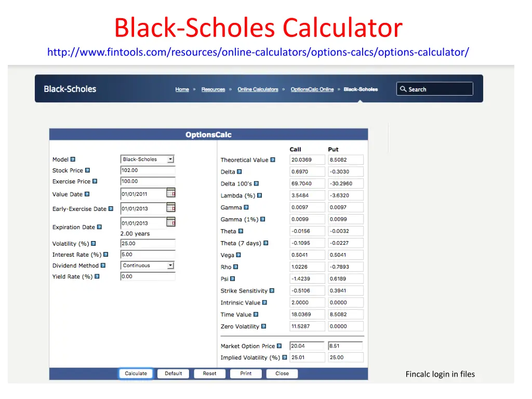Screen dimensions: 532x399
Task: Click the Call Delta value 0.6970
Action: click(x=307, y=171)
